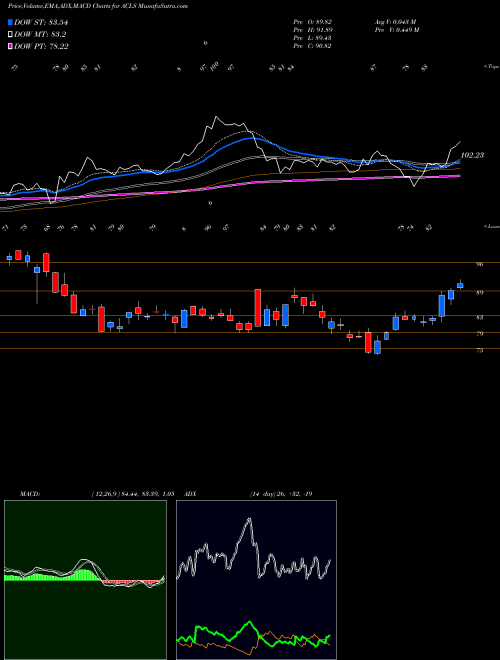Click the chart title mentioning MunafaSutra.com

98,6
